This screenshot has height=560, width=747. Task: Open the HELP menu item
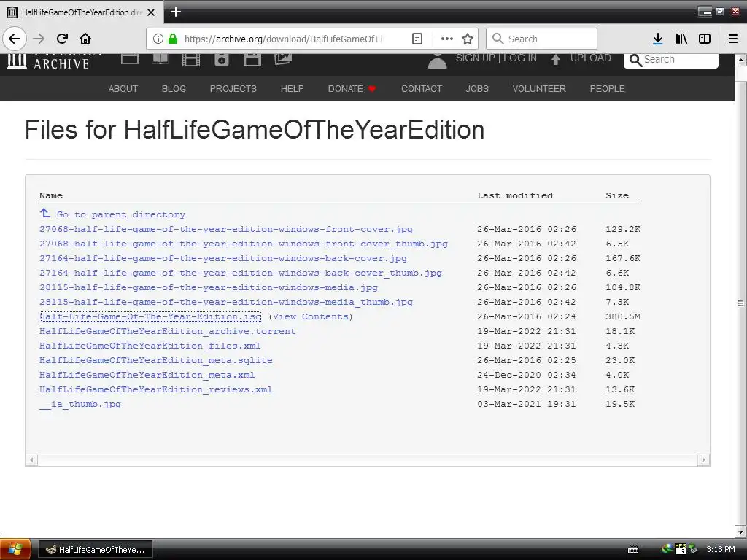(x=292, y=88)
